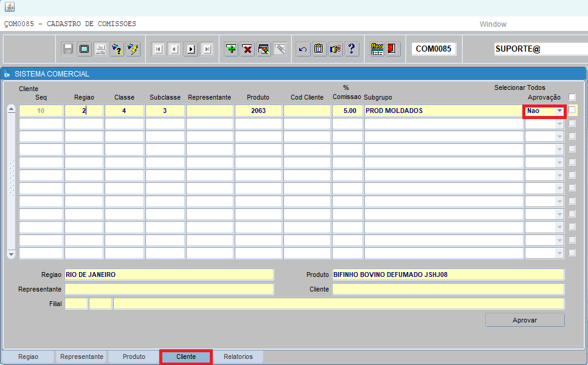588x365 pixels.
Task: Click the SISTEMA COMERCIAL panel title
Action: 52,74
